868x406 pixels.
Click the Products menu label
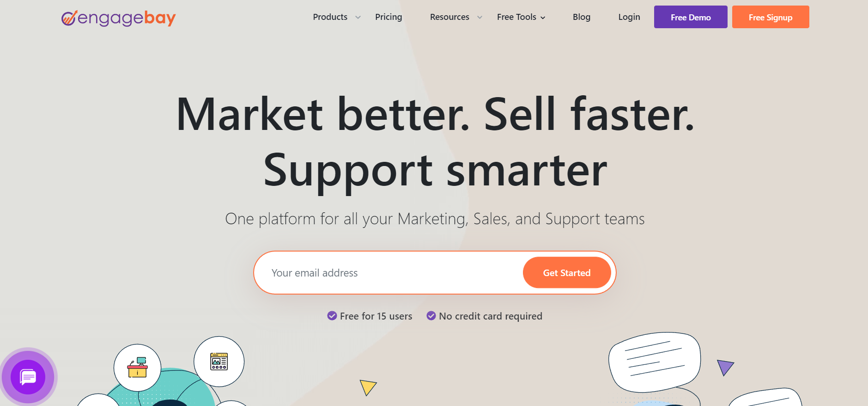click(330, 17)
